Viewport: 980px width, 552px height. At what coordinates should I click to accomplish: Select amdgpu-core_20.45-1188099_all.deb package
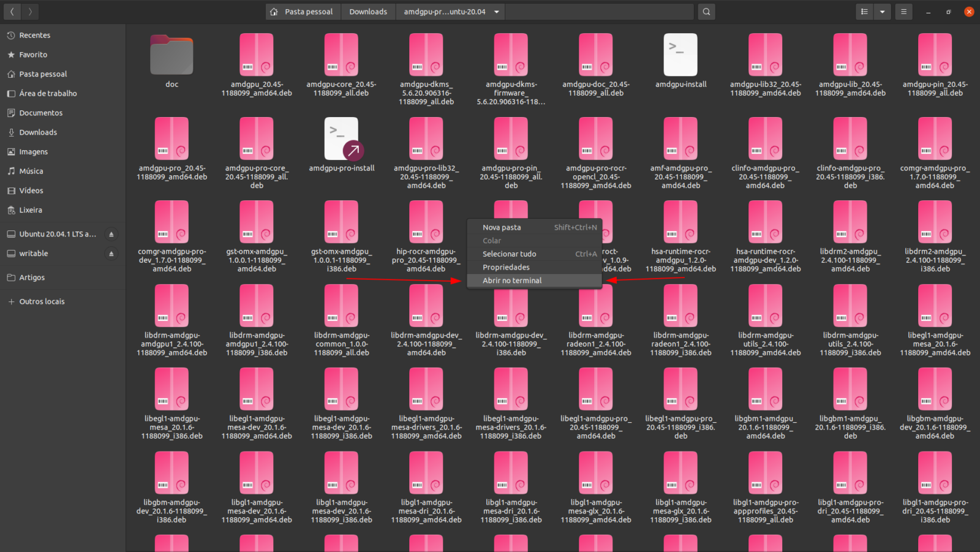(341, 56)
